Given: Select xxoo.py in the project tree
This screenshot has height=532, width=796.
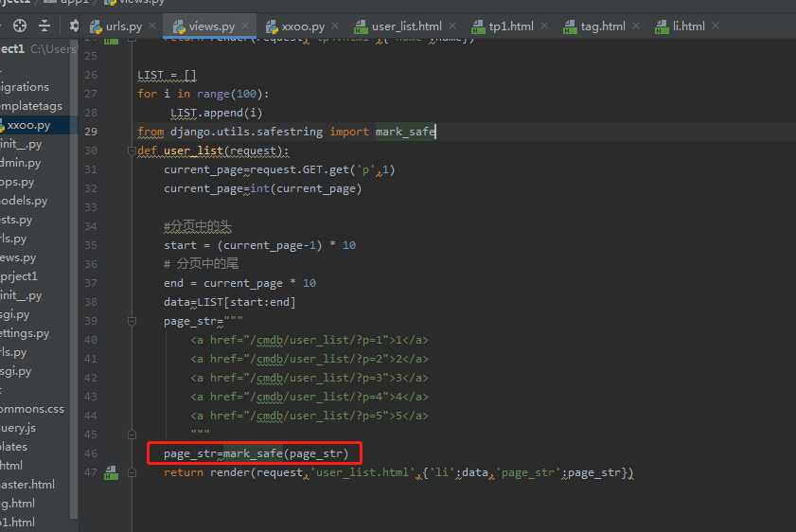Looking at the screenshot, I should tap(28, 125).
